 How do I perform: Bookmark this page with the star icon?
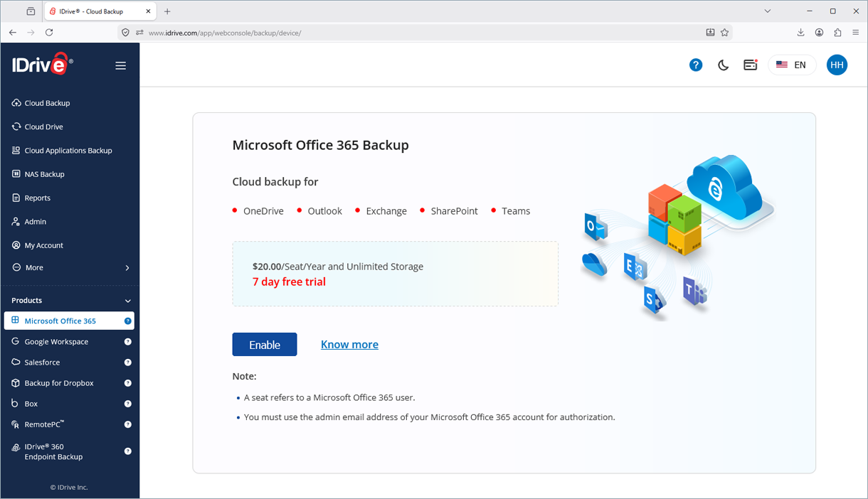click(724, 33)
